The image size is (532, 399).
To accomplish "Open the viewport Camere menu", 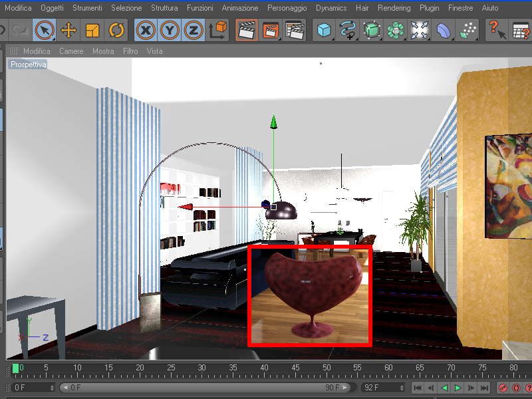I will [x=71, y=51].
